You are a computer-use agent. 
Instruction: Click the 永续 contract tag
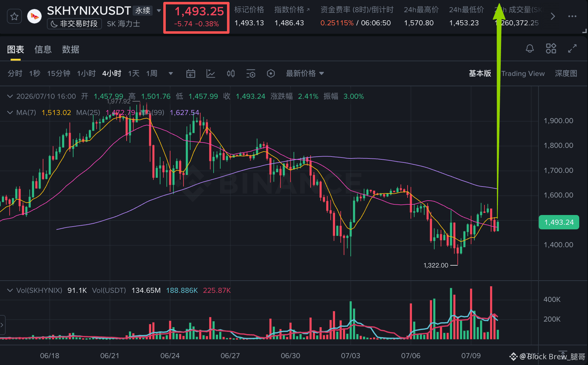(143, 11)
